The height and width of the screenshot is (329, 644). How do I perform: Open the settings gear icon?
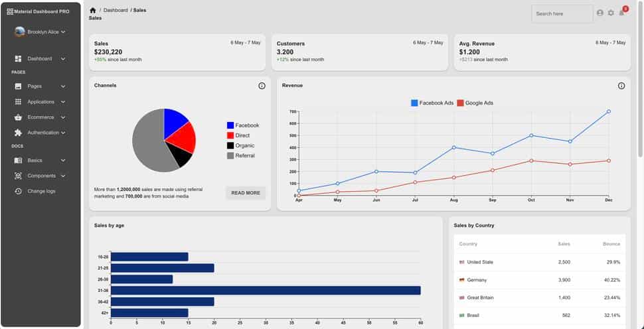click(611, 13)
